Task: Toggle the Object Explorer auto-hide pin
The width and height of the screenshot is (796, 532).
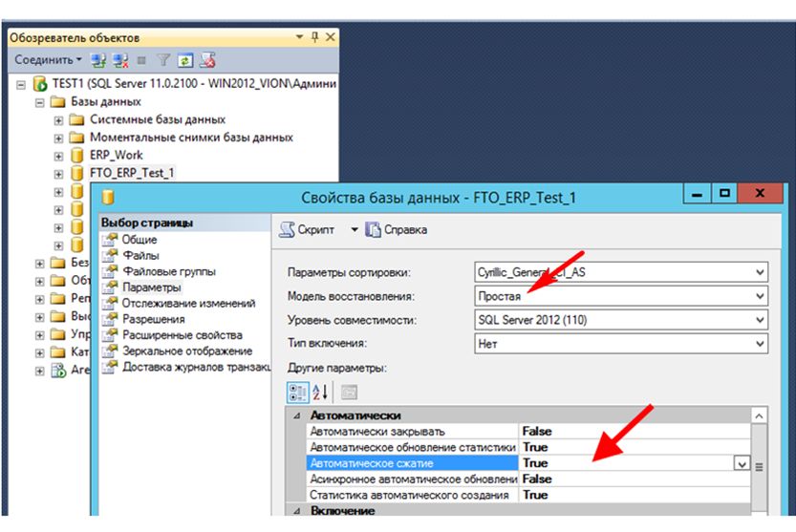Action: 314,36
